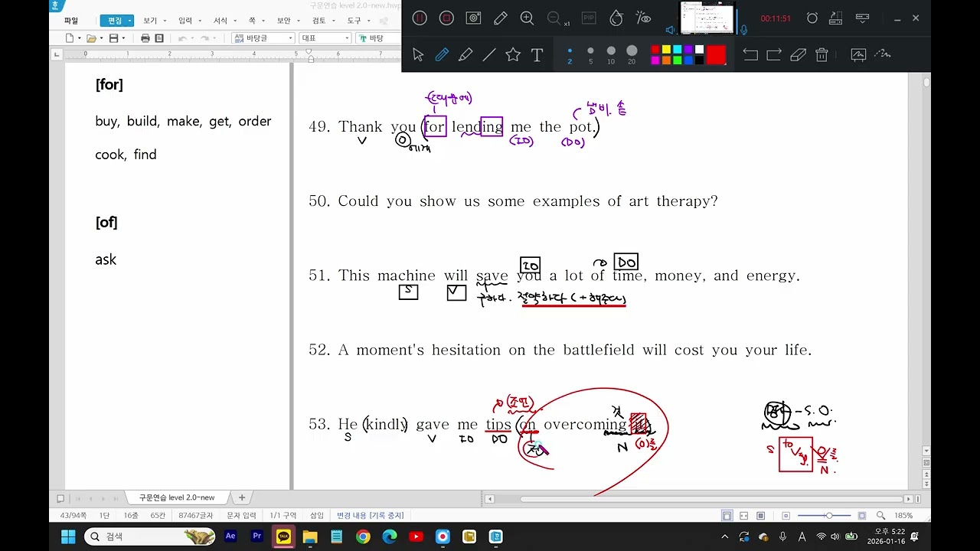Set pen thickness to 2
Screen dimensions: 980x551
(570, 54)
